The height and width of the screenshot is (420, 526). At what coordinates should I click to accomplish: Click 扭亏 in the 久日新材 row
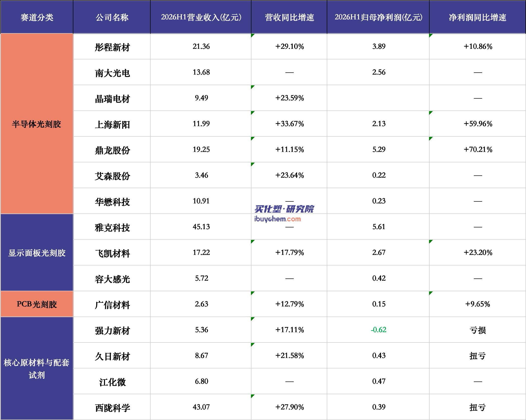(478, 356)
